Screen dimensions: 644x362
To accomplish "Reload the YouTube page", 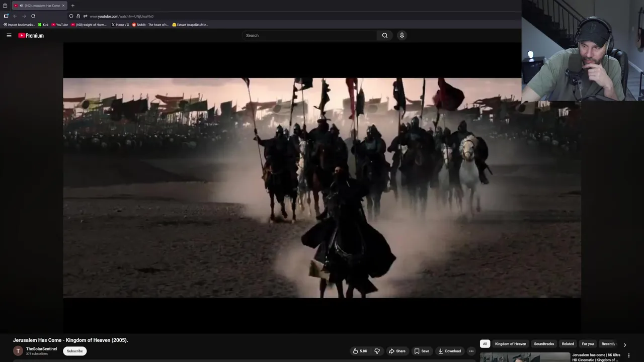I will [x=33, y=16].
